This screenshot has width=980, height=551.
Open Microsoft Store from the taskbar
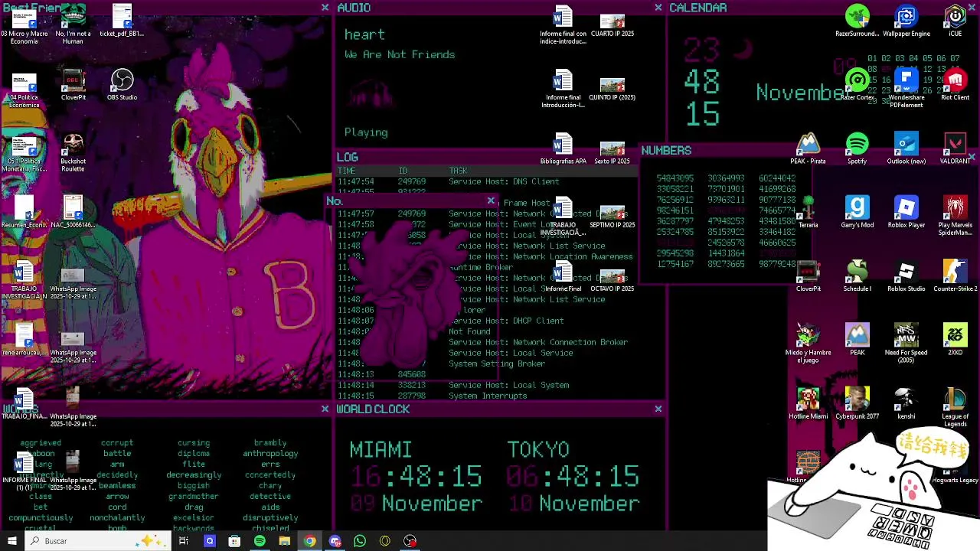(234, 541)
